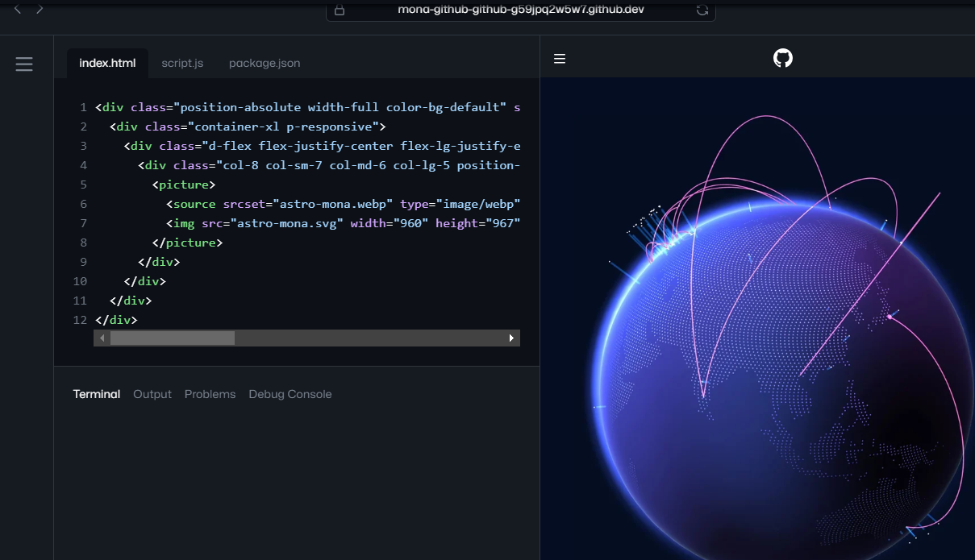Click the opening <picture> tag line
Screen dimensions: 975x560
[x=184, y=185]
